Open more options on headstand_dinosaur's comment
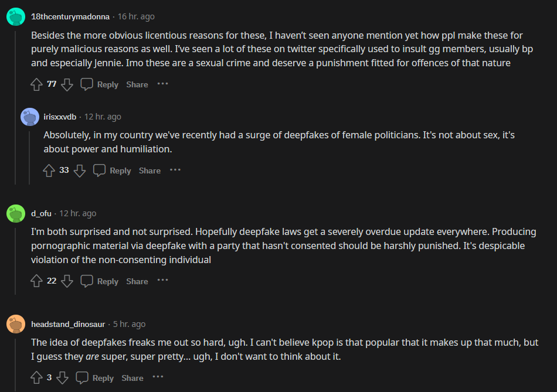This screenshot has height=392, width=557. (x=158, y=377)
